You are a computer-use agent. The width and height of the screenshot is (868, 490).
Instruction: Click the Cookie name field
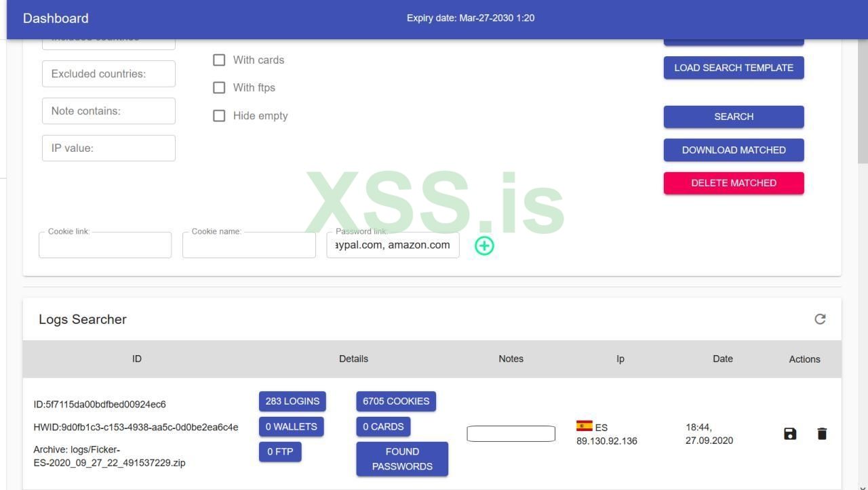249,245
